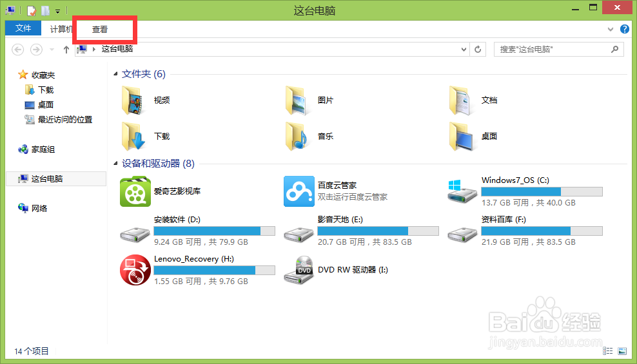The height and width of the screenshot is (364, 637).
Task: Click text 13.7 GB 可用，共 40.0 GB
Action: point(529,202)
